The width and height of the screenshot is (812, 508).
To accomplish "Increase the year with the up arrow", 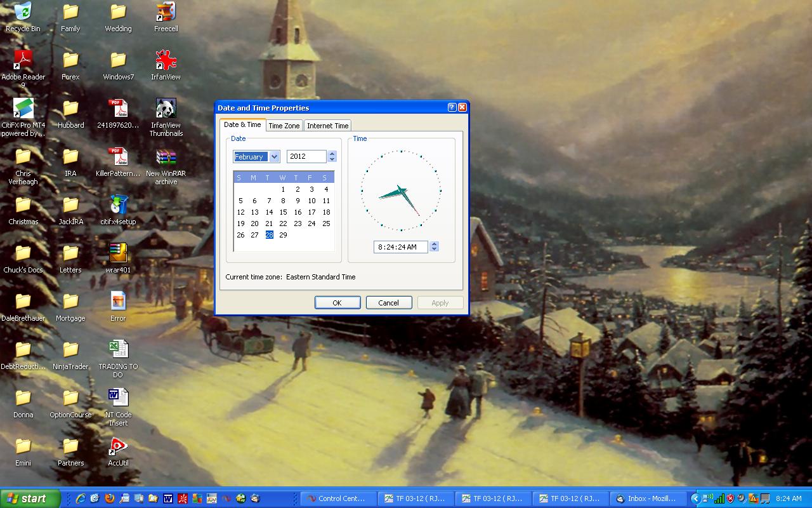I will point(332,154).
